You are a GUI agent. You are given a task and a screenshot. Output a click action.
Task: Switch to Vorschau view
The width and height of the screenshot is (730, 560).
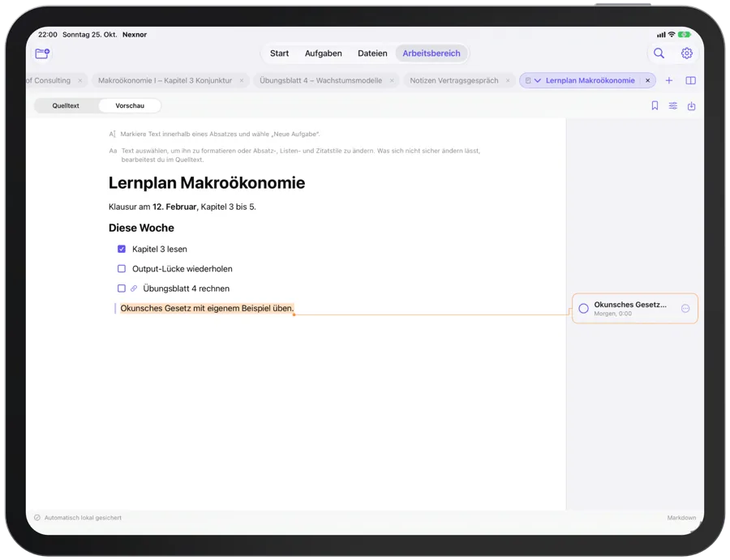coord(130,105)
